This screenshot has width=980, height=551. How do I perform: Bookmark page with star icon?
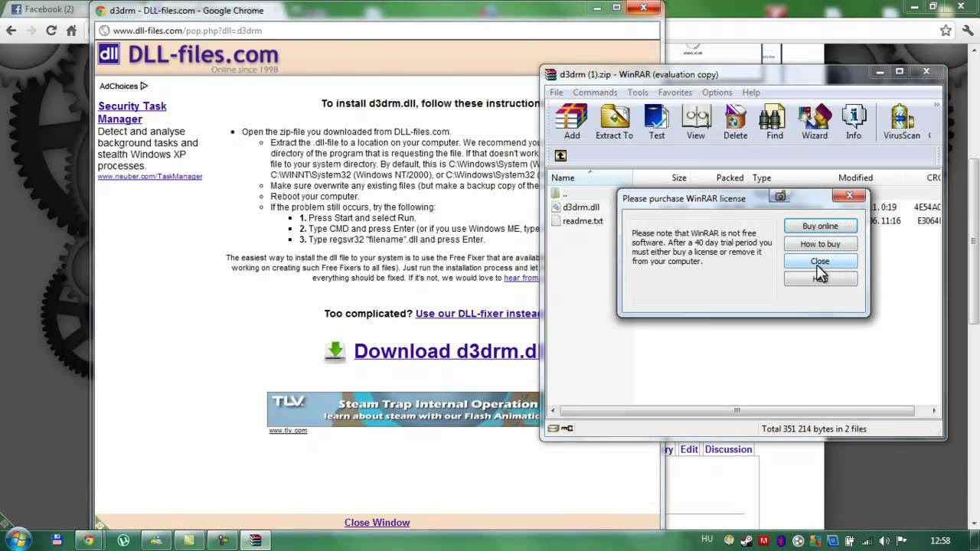pyautogui.click(x=946, y=31)
